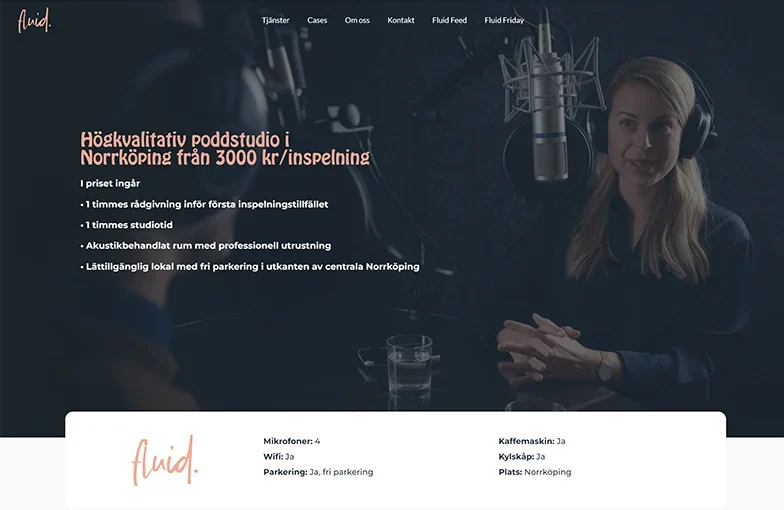
Task: Click the Akustikbehandlat rum bullet line
Action: click(206, 246)
